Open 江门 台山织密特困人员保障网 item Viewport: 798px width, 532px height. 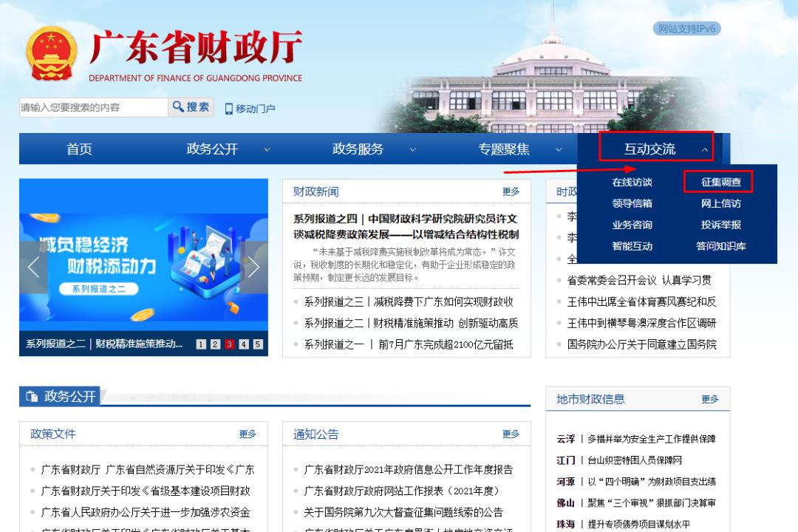pyautogui.click(x=619, y=460)
